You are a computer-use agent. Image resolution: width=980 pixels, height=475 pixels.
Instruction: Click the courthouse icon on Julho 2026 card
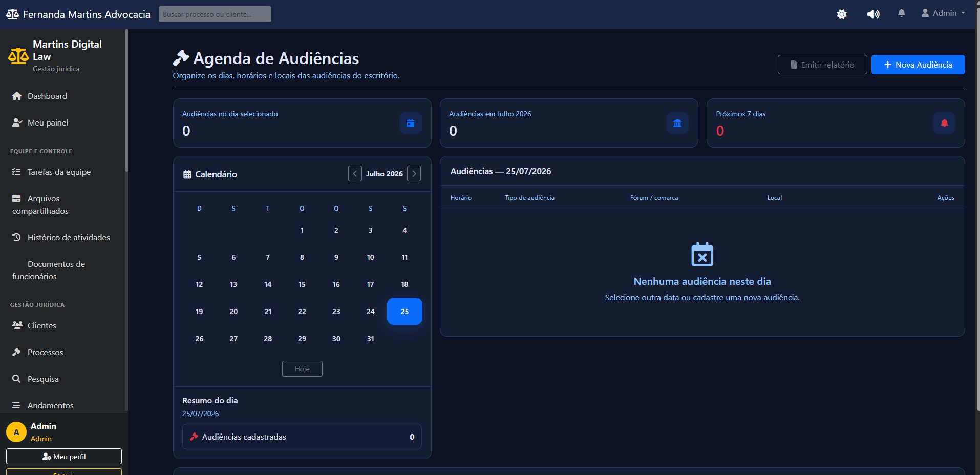pos(677,123)
